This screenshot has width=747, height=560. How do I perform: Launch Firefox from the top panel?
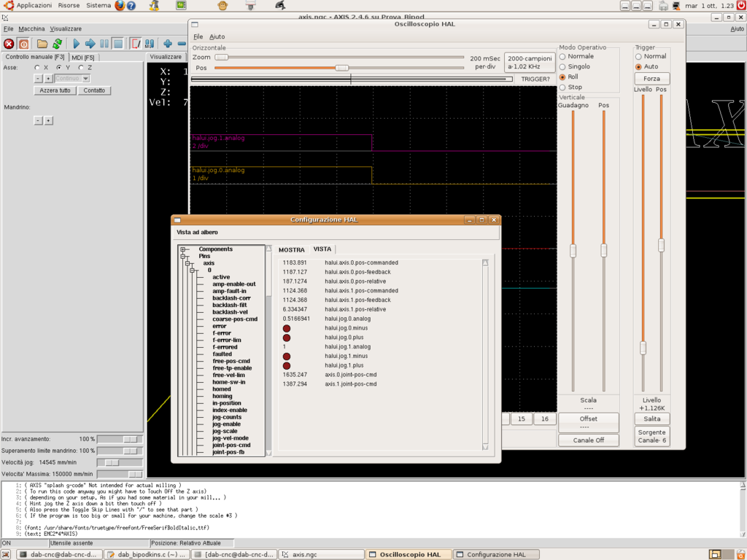click(x=120, y=5)
